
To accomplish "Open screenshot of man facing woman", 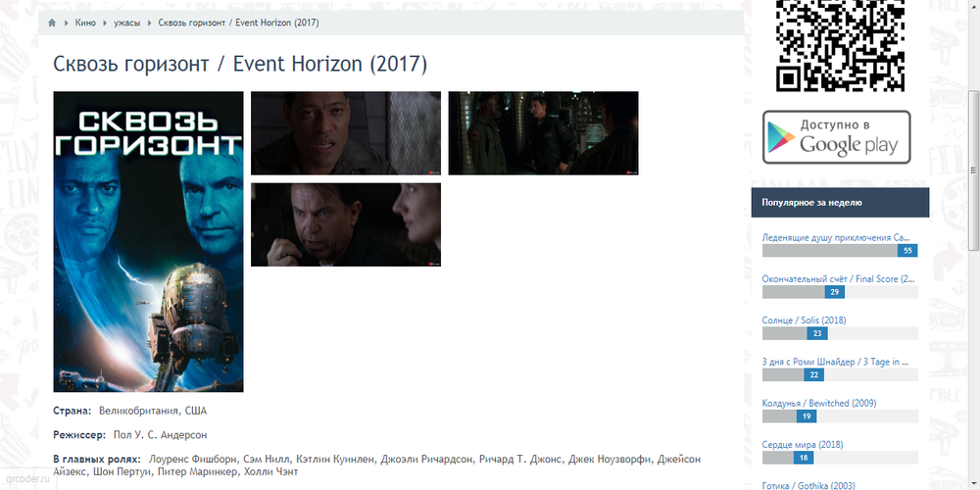I will (x=346, y=224).
